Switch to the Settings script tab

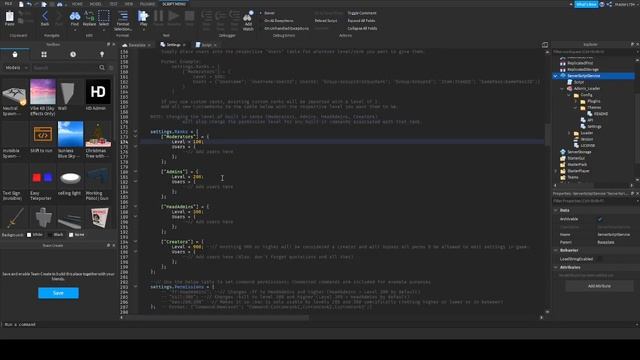pyautogui.click(x=173, y=45)
